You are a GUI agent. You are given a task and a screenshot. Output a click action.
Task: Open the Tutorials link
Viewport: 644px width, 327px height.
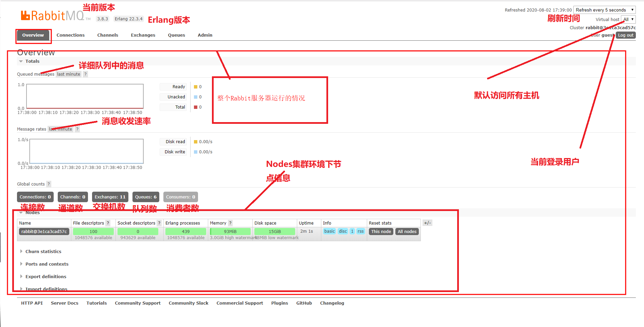point(96,303)
